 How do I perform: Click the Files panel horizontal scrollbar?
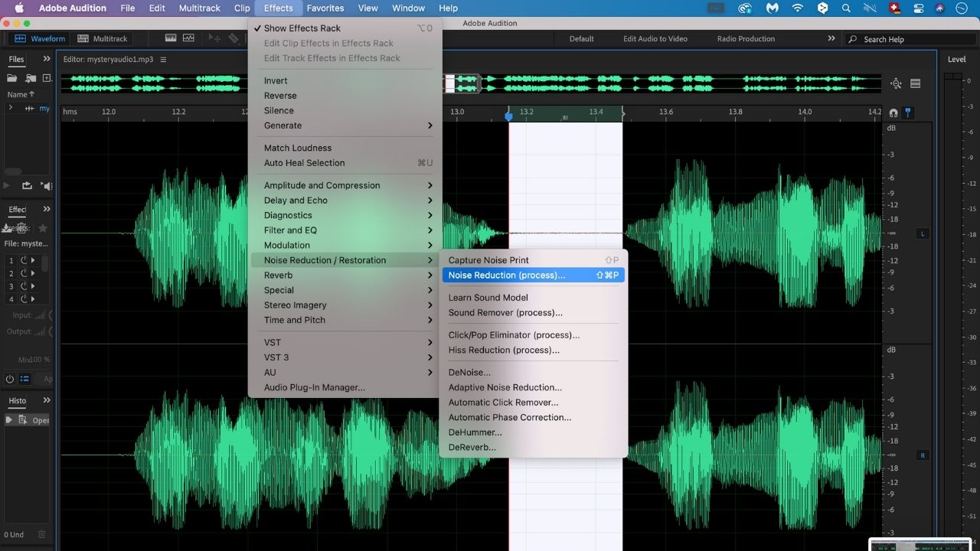coord(13,171)
